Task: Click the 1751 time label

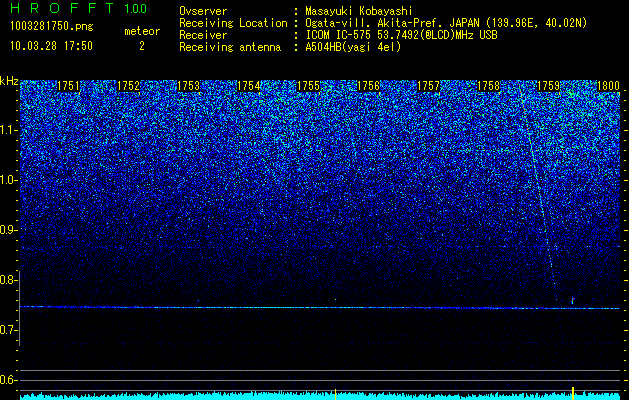Action: coord(69,86)
